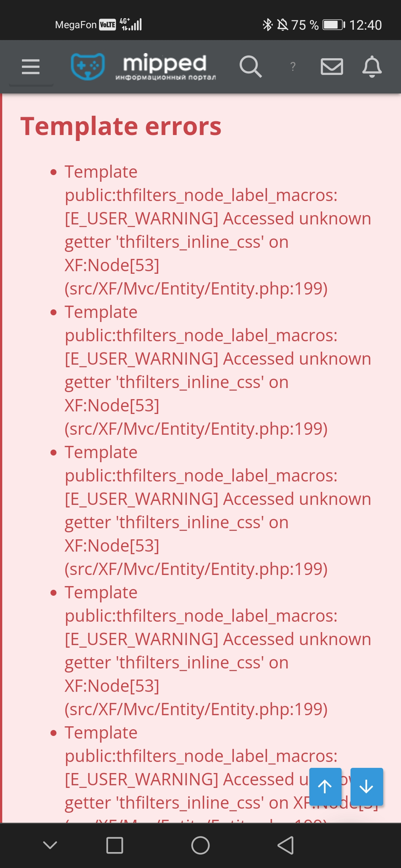Open the envelope messages inbox
The height and width of the screenshot is (868, 401).
[x=332, y=67]
